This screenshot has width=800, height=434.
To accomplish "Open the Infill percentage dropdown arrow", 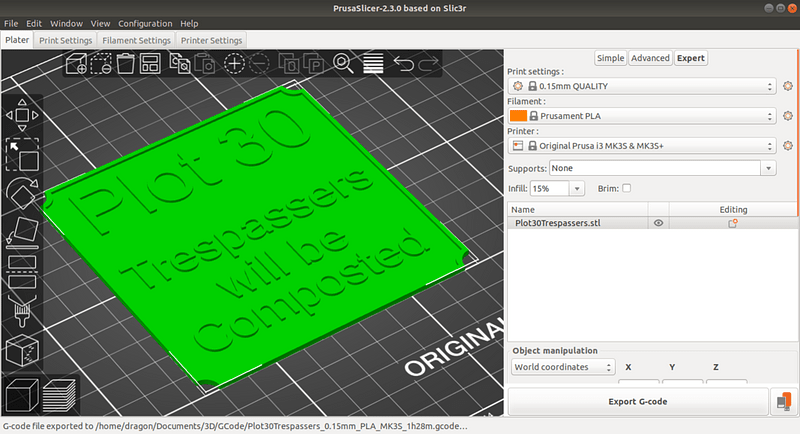I will (x=577, y=189).
